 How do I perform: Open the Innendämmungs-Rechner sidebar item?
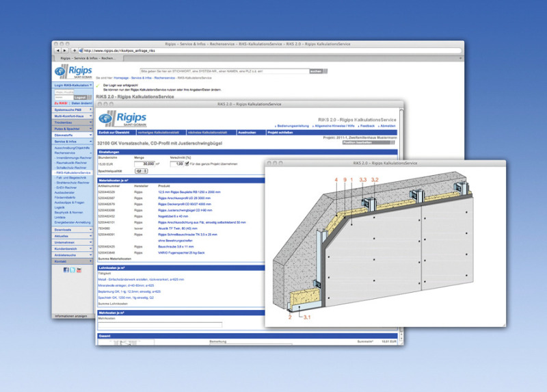pos(74,158)
